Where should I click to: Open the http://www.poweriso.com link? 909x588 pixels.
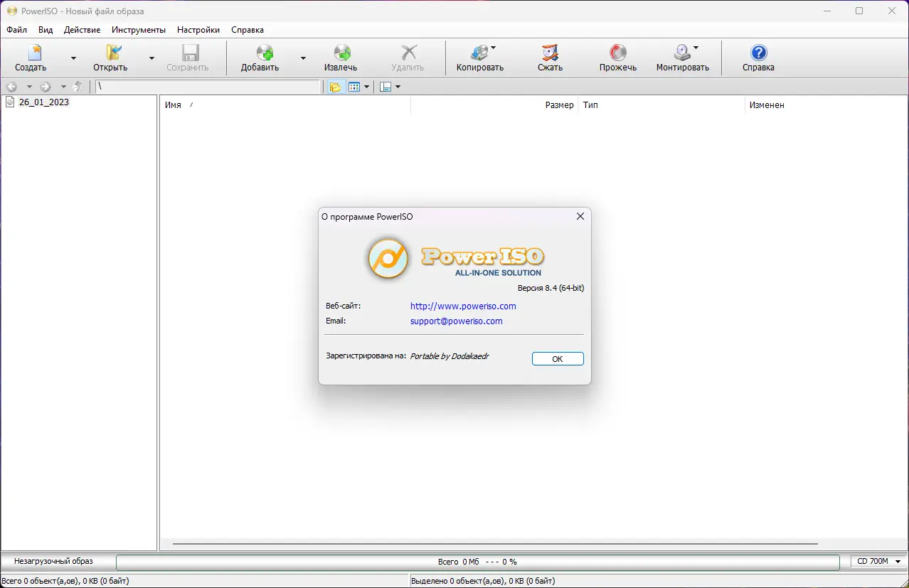click(463, 306)
